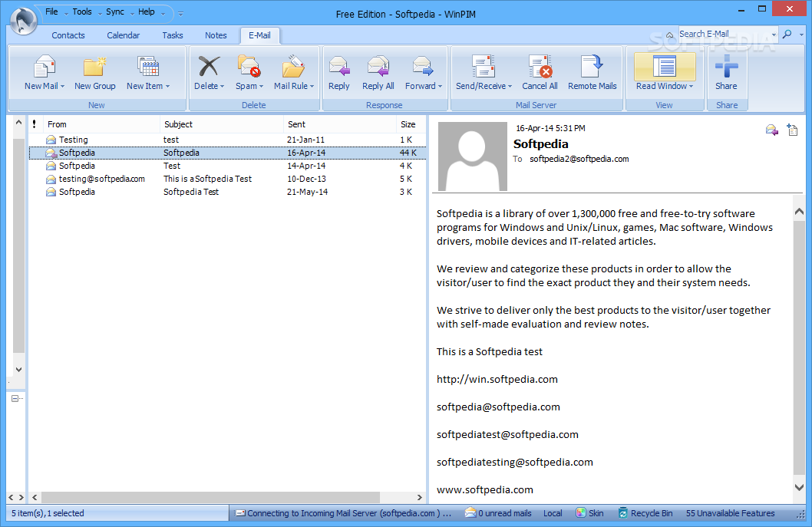Open the Help menu
The image size is (812, 527).
146,12
